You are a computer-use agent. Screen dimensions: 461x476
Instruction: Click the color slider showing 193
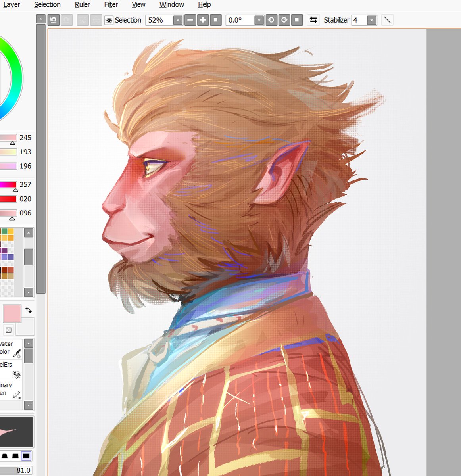point(8,152)
